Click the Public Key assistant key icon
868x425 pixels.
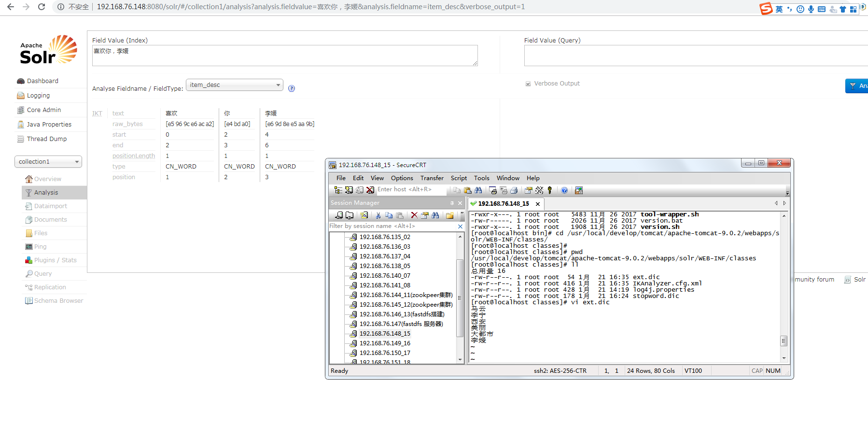tap(549, 190)
